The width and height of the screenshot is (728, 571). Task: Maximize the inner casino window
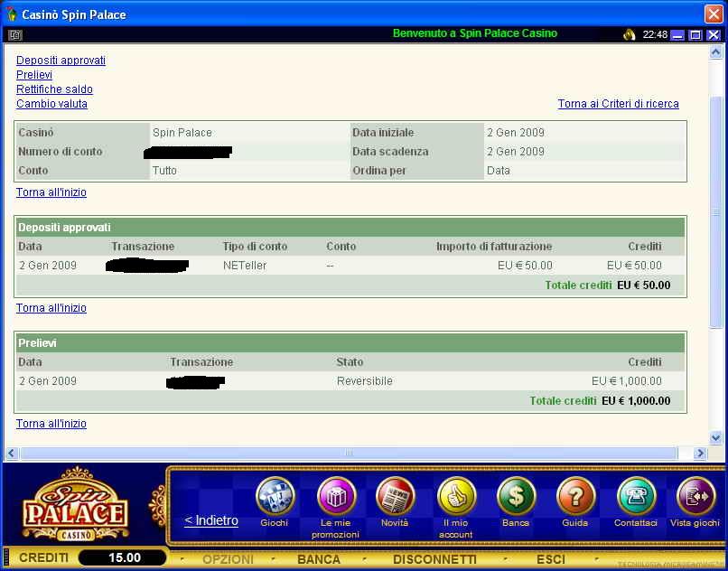[x=695, y=35]
